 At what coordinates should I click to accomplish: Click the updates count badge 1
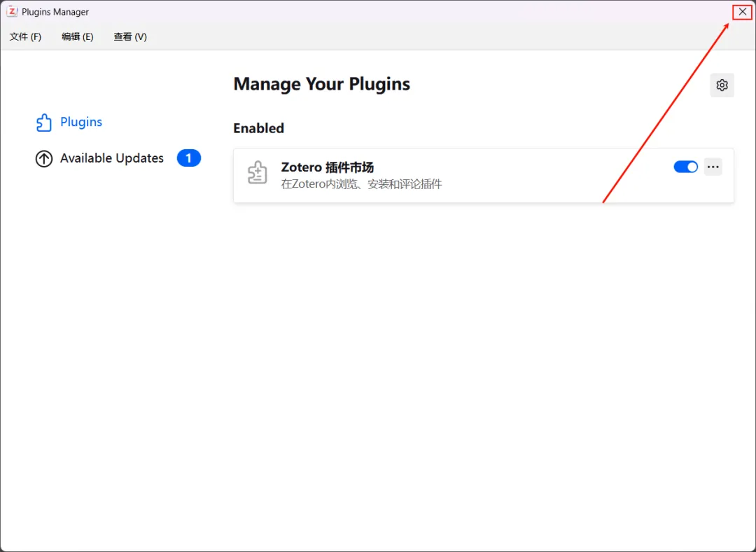point(188,158)
